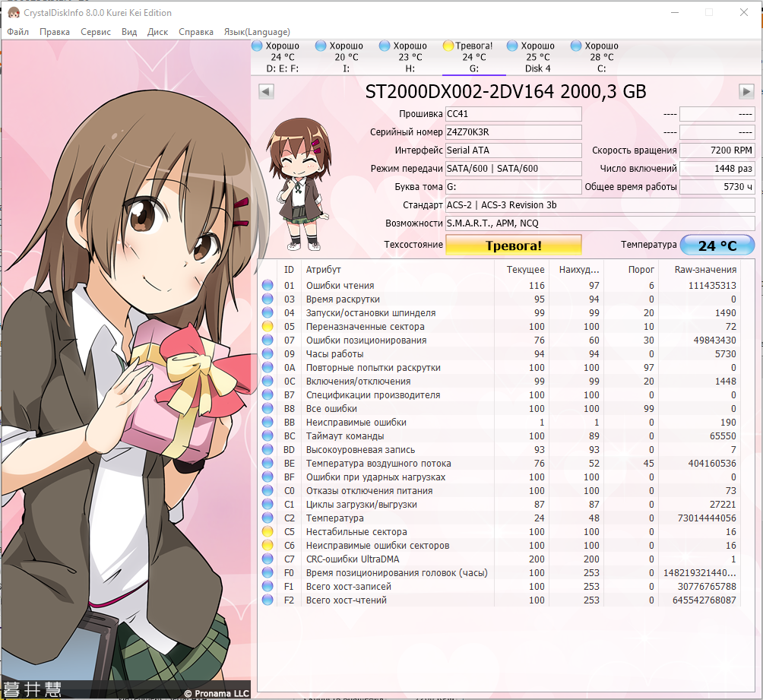
Task: Select row Спецификации производителя
Action: pos(499,394)
